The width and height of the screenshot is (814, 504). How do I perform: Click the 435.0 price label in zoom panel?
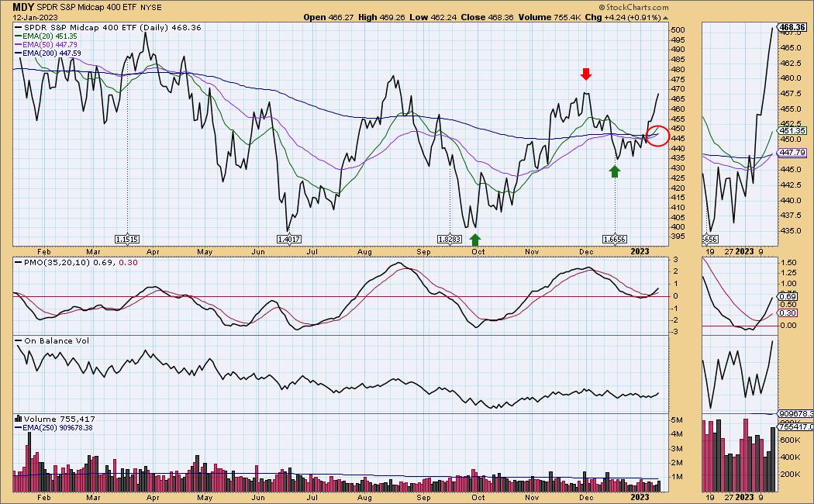[791, 231]
